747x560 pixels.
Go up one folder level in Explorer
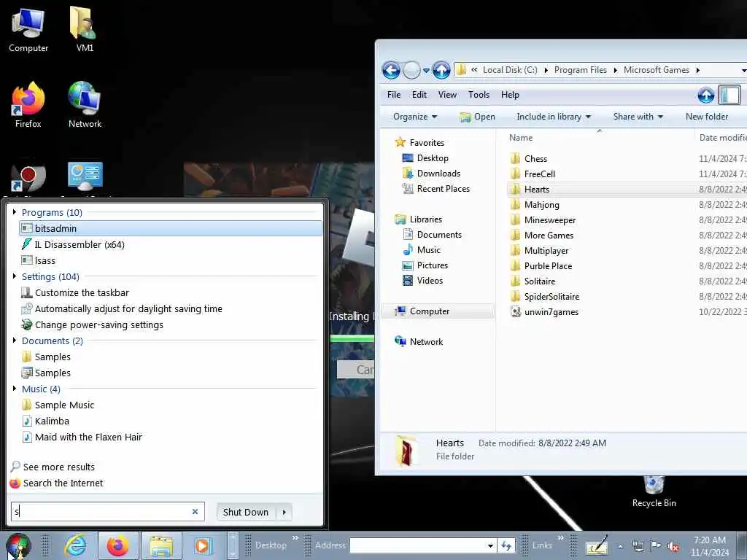coord(441,71)
